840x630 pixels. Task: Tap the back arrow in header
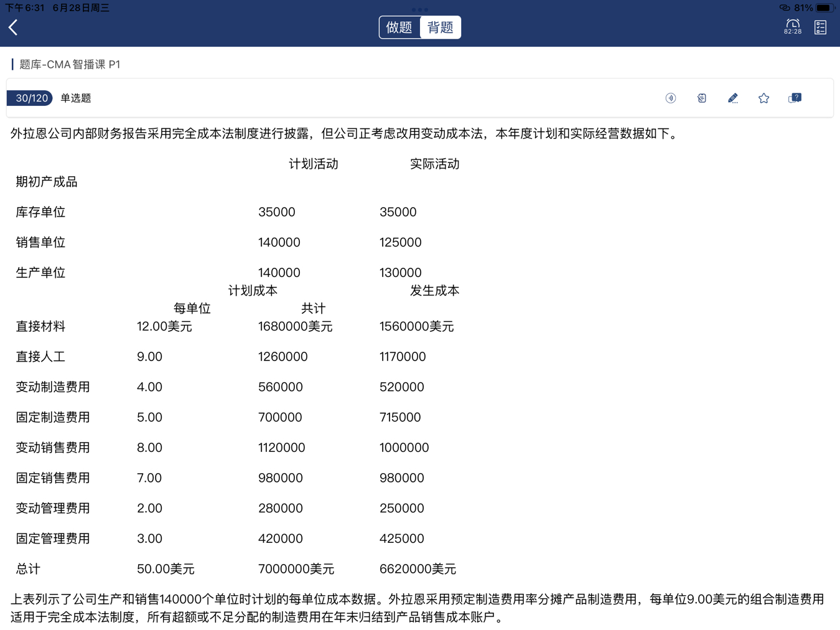pos(14,27)
